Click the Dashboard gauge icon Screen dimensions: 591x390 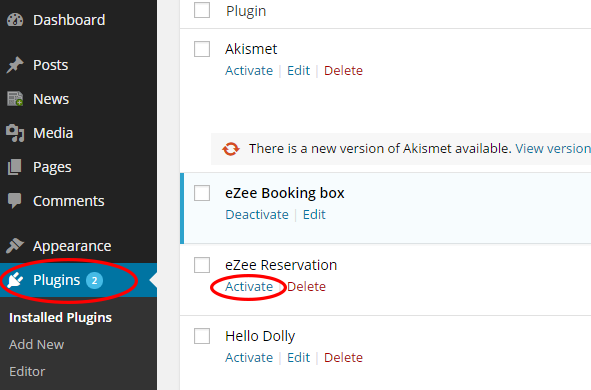[15, 20]
